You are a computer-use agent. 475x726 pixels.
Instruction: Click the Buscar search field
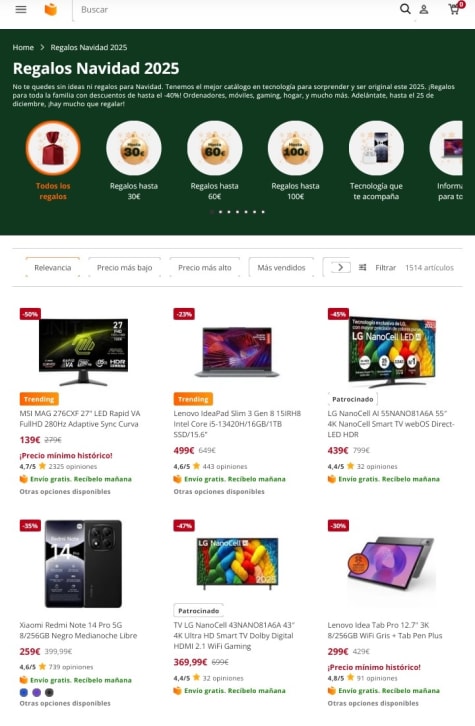click(x=231, y=9)
